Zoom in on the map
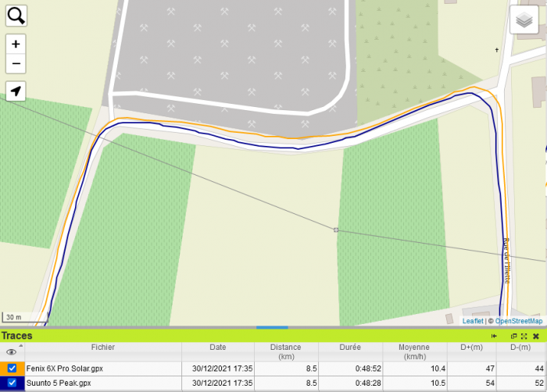 (x=16, y=44)
